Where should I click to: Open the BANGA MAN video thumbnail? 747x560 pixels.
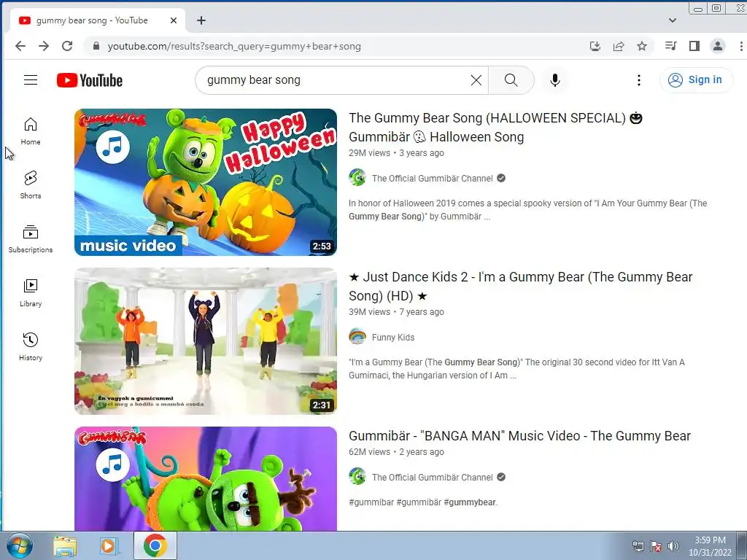205,478
